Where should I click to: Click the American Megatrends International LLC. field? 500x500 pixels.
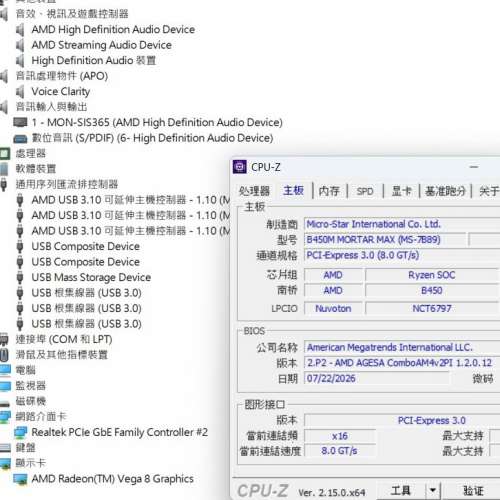[402, 347]
